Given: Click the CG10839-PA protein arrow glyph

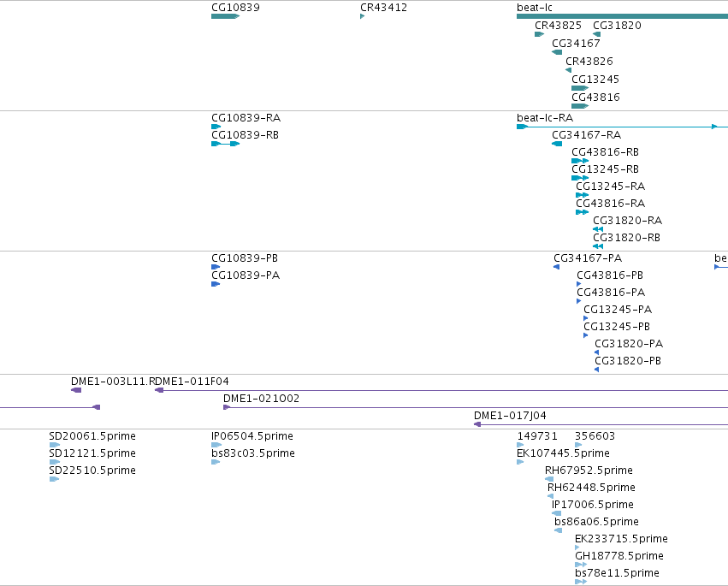Looking at the screenshot, I should 216,284.
